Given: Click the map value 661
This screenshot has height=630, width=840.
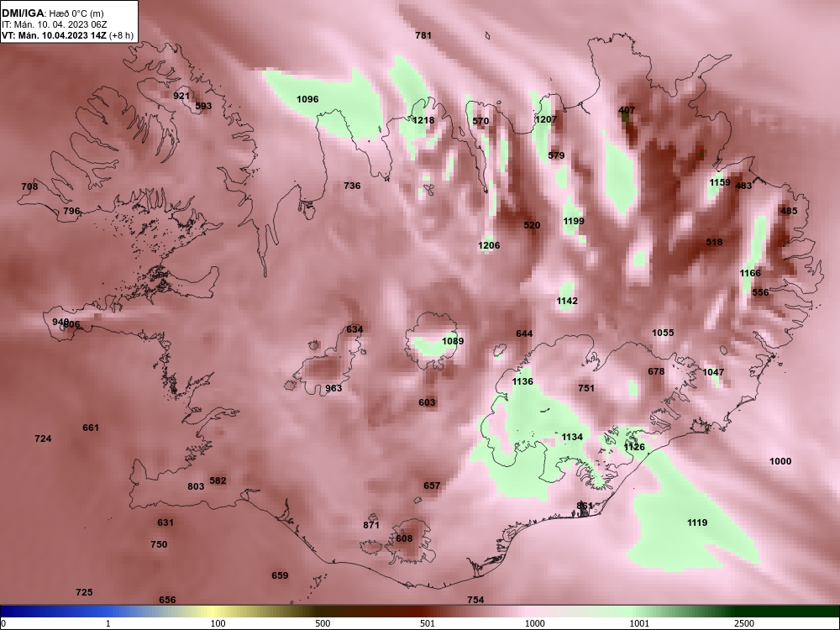Looking at the screenshot, I should 91,428.
